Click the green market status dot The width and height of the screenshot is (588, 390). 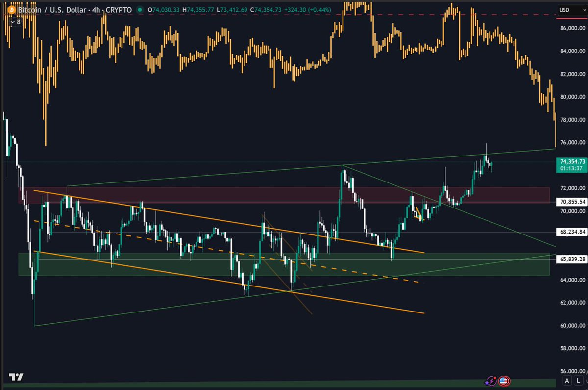tap(140, 9)
